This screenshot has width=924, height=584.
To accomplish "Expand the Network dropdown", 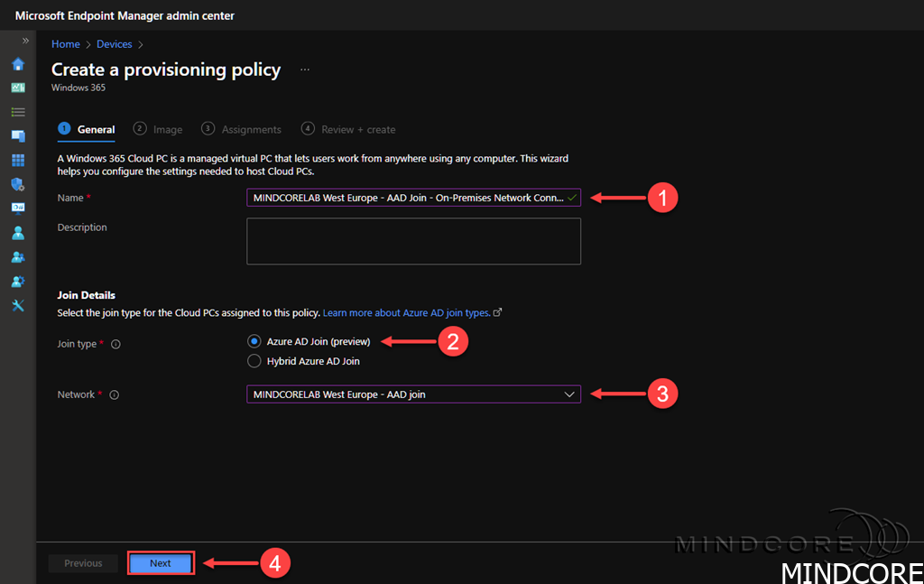I will pos(413,394).
